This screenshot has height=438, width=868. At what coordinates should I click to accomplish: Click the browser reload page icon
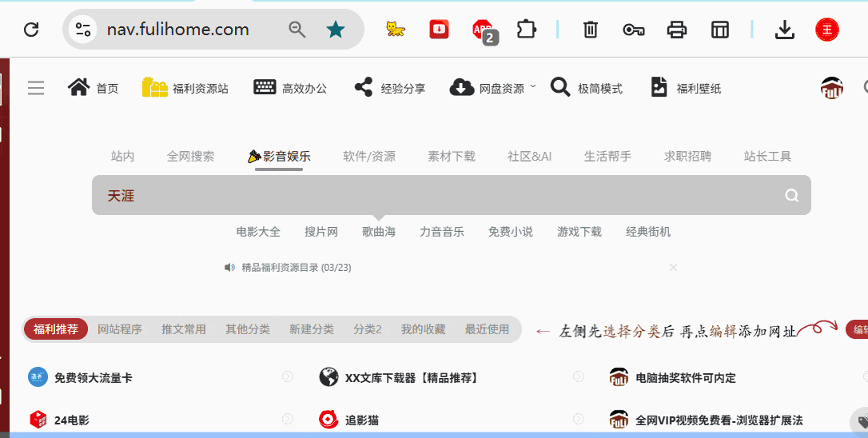(x=31, y=30)
